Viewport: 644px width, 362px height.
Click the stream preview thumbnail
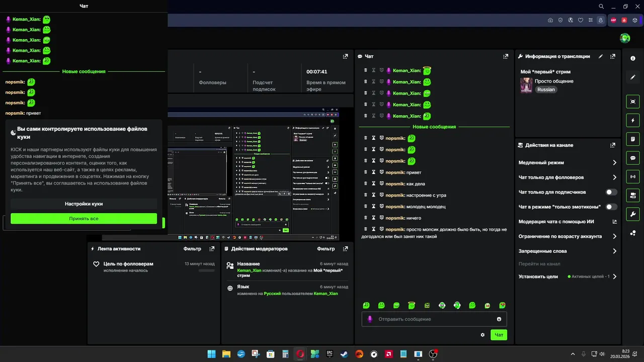tap(254, 174)
